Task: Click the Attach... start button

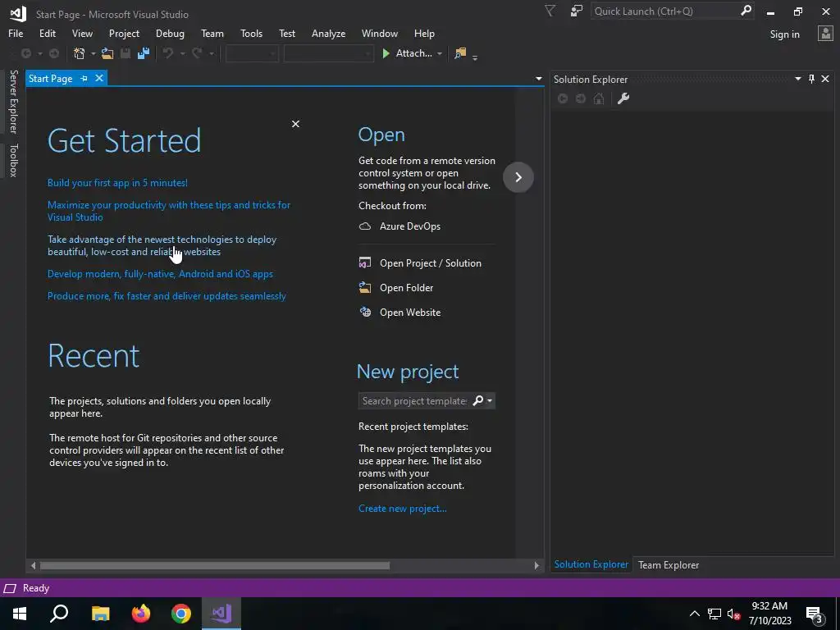Action: (x=407, y=53)
